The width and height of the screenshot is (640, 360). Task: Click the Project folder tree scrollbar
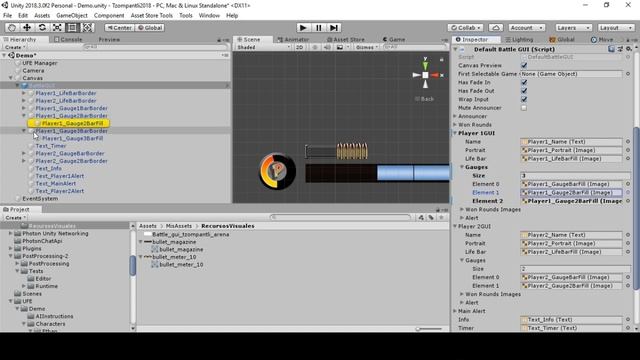(133, 265)
